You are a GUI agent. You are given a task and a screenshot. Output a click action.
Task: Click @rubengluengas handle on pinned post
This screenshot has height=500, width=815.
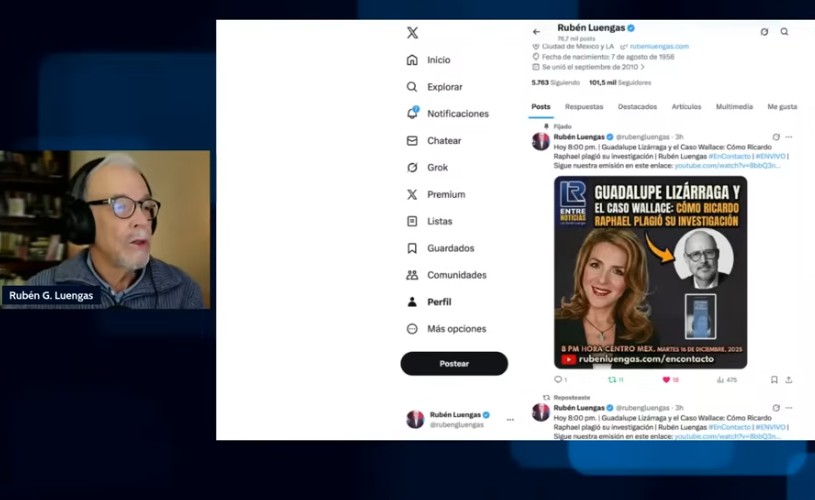[x=642, y=137]
